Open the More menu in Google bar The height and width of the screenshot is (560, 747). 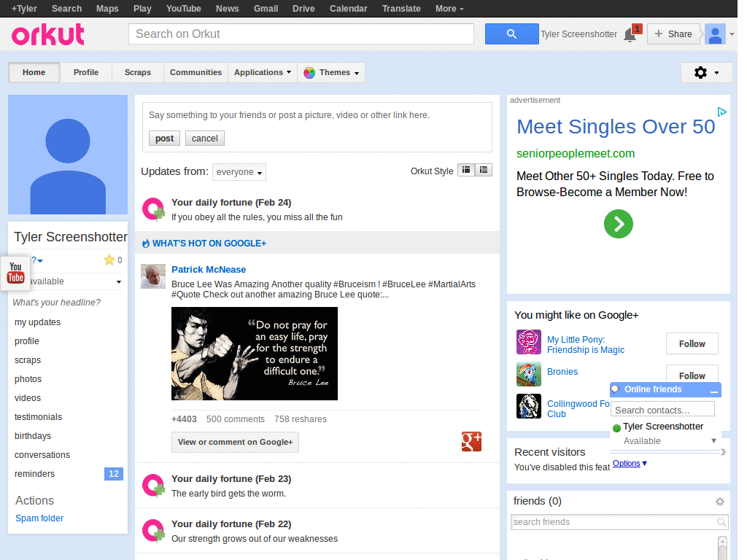coord(449,9)
